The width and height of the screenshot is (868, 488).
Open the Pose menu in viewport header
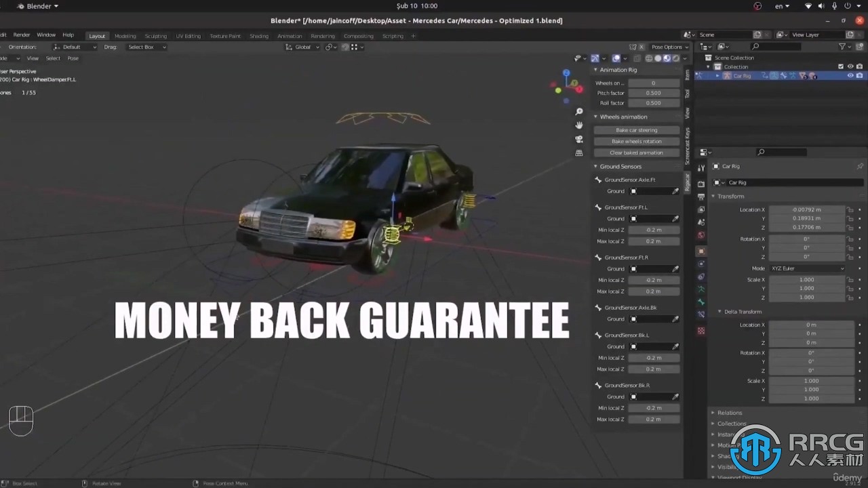tap(73, 58)
